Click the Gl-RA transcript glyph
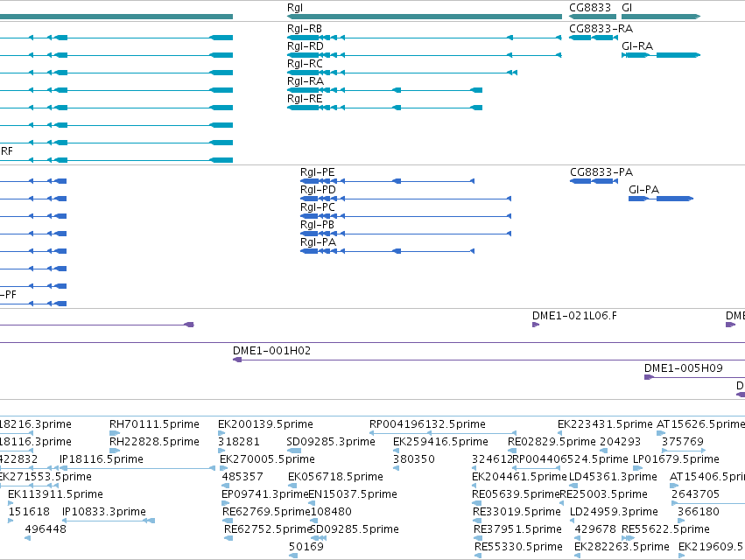 (661, 55)
